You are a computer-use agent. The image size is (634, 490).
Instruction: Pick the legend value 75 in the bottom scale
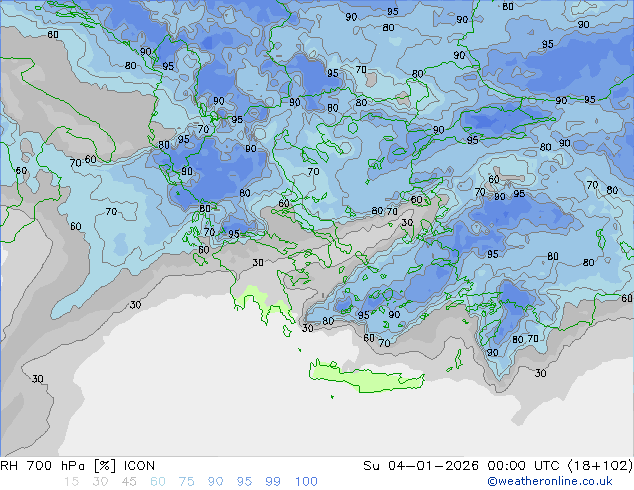click(x=186, y=482)
